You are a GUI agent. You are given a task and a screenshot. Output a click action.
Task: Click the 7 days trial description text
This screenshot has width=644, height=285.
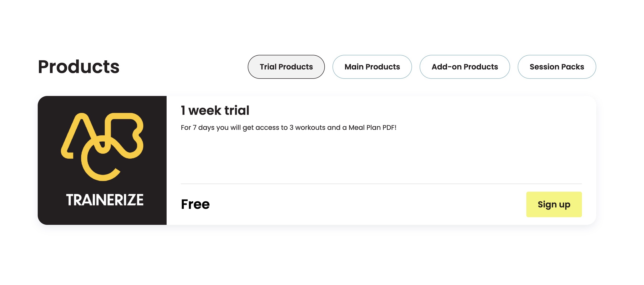(288, 127)
